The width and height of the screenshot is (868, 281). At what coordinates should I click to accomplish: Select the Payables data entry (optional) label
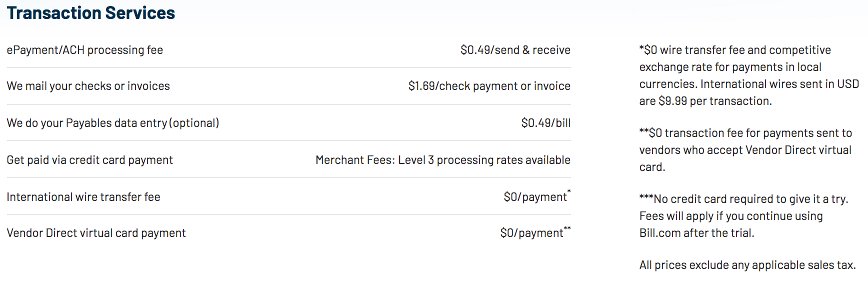[x=112, y=123]
